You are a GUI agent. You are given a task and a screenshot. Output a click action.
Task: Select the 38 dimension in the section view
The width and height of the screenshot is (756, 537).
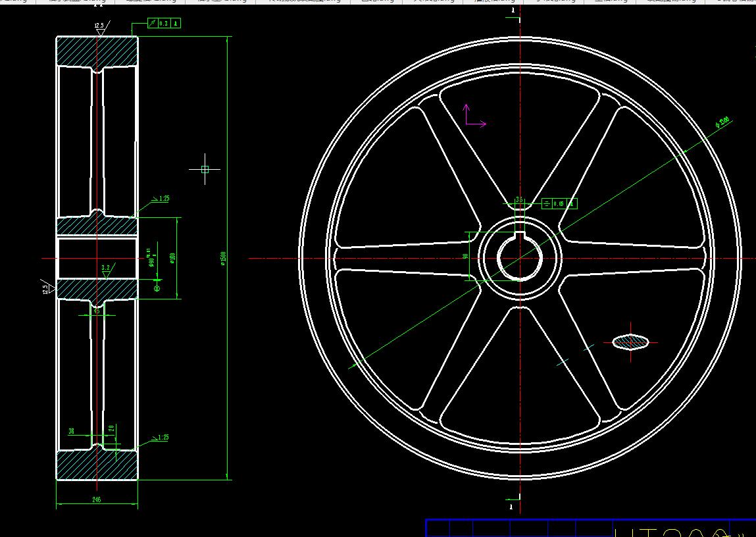point(71,431)
